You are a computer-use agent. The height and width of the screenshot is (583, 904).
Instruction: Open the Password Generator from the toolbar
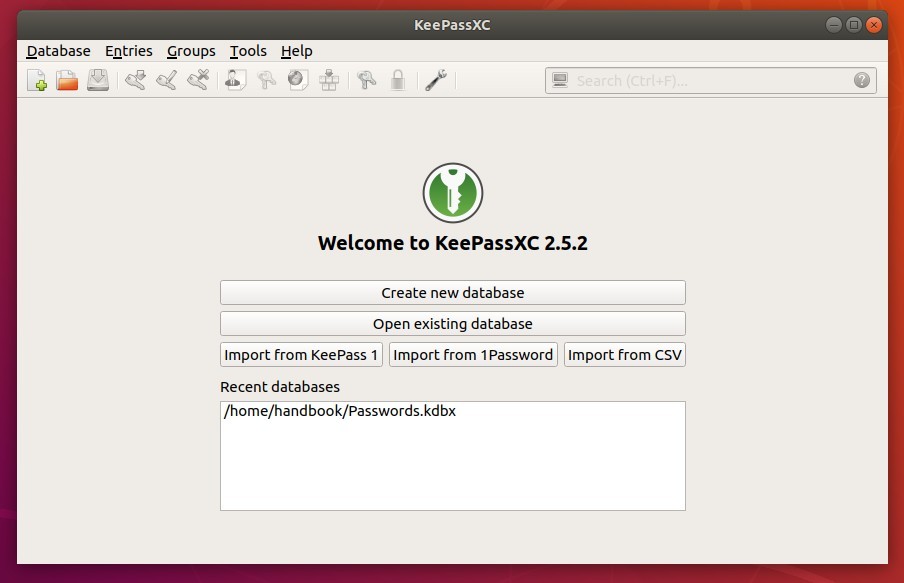[366, 80]
